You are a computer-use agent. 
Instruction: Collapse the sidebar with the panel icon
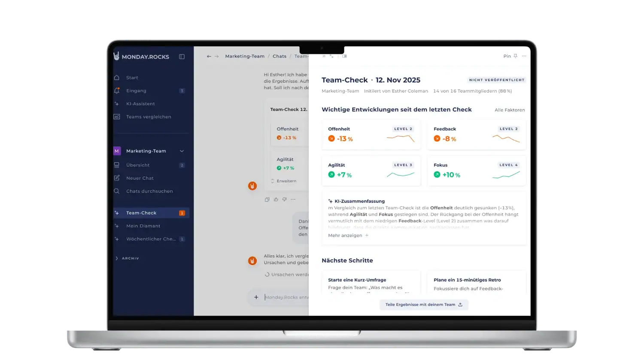point(182,57)
